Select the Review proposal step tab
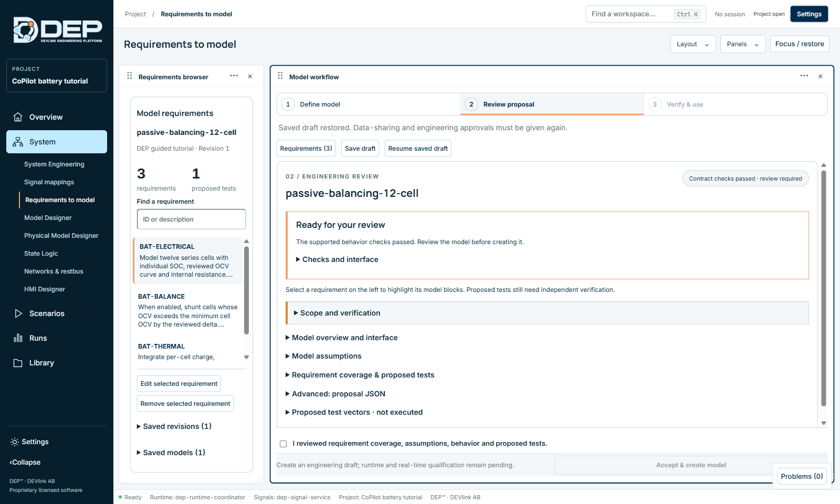 tap(552, 104)
